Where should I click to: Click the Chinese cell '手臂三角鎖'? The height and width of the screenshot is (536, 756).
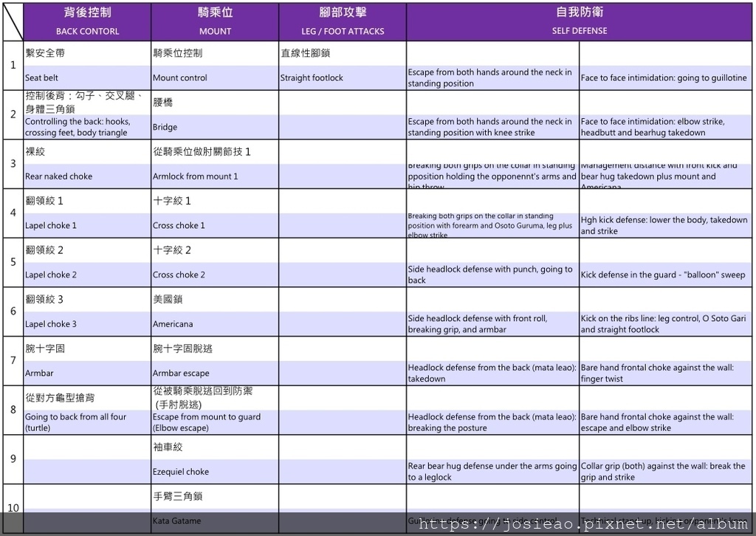tap(215, 496)
